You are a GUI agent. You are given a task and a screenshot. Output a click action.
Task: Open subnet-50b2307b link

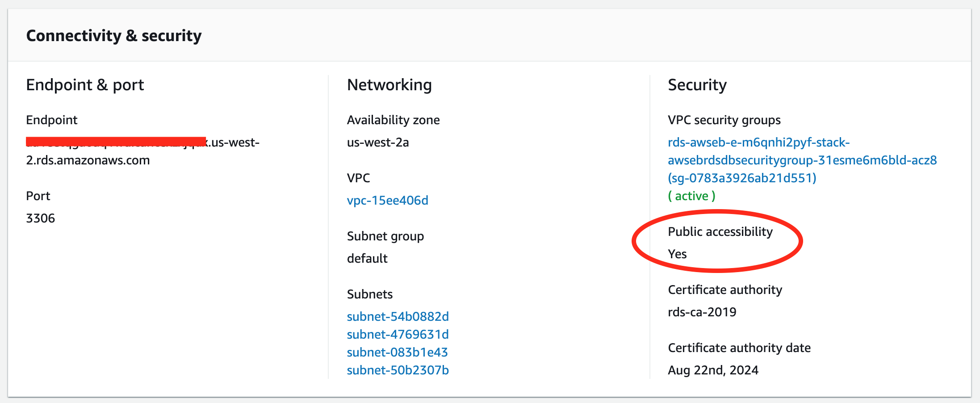click(398, 370)
